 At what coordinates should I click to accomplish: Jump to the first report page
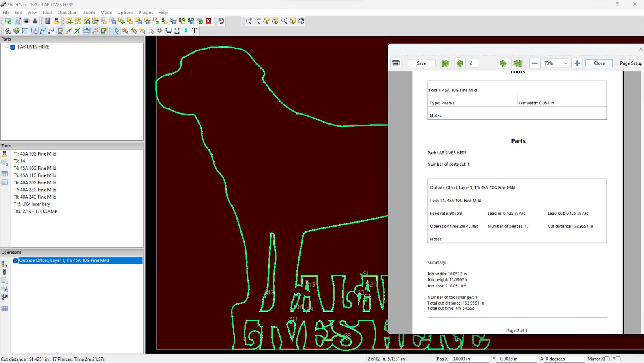pyautogui.click(x=445, y=63)
